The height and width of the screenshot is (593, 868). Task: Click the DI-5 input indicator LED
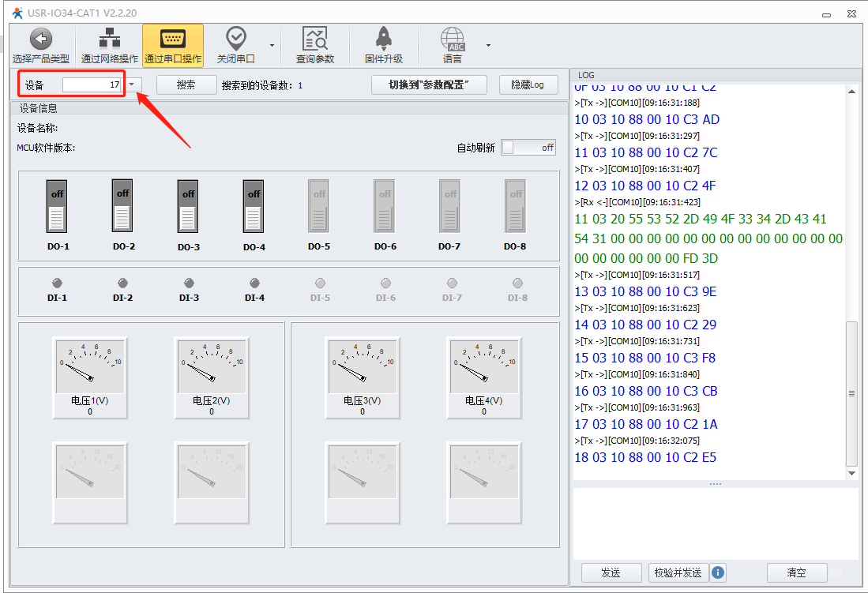tap(320, 283)
